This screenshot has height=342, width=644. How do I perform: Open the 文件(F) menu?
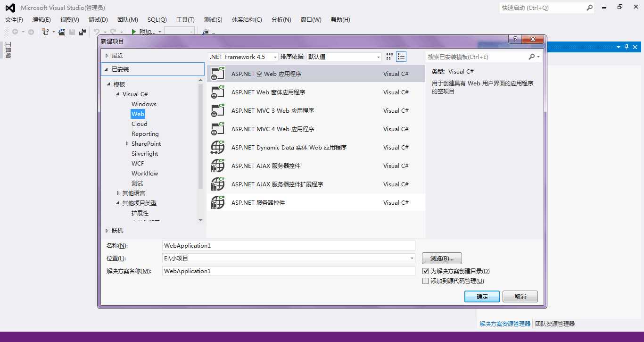pyautogui.click(x=14, y=20)
